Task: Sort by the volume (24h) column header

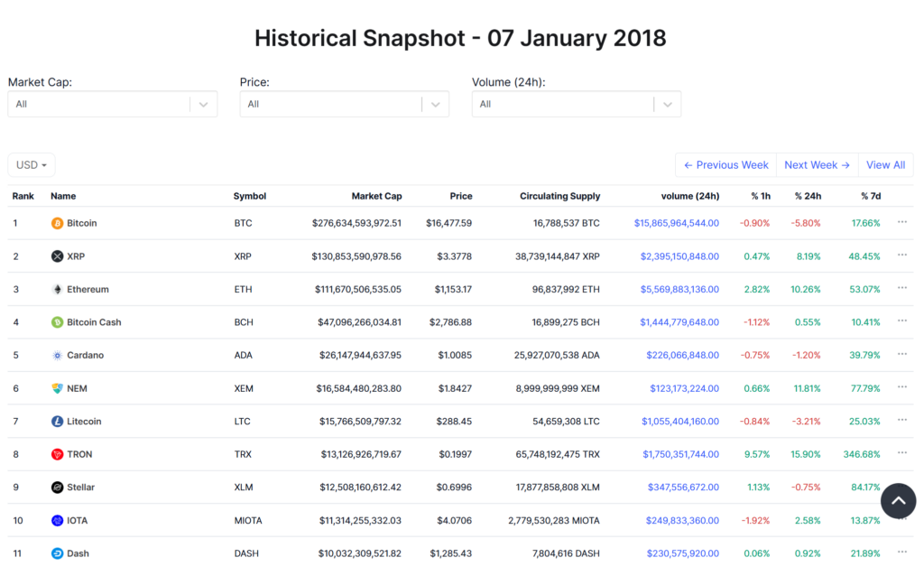Action: (690, 196)
